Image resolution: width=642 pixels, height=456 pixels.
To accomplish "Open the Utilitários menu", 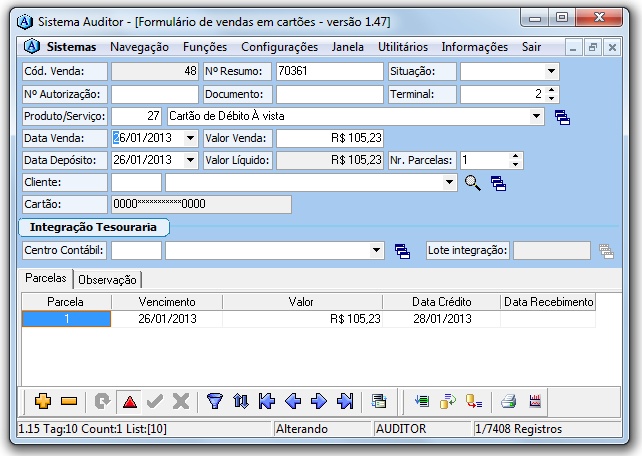I will coord(403,47).
